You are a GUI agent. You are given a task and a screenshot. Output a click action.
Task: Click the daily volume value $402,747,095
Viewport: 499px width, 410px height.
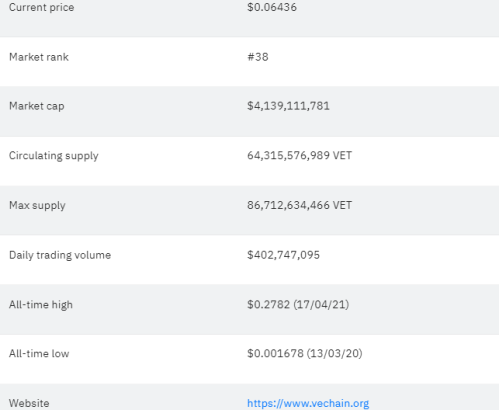[283, 255]
